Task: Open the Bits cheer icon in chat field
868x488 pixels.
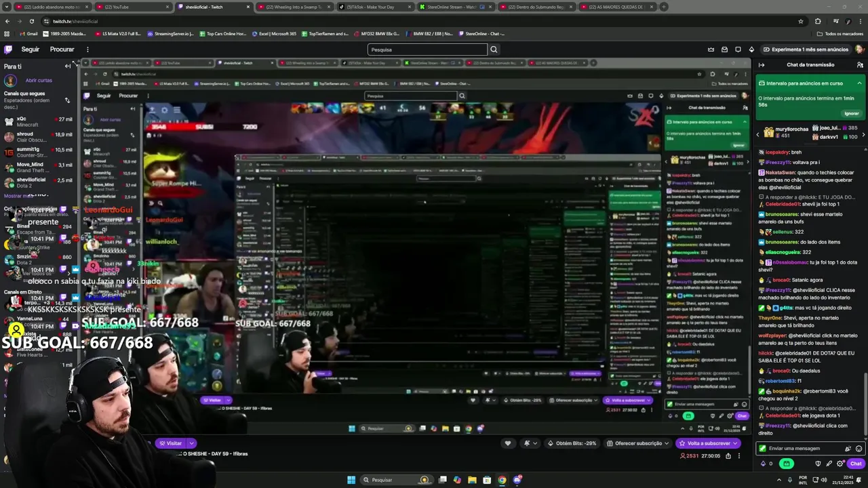Action: [848, 449]
